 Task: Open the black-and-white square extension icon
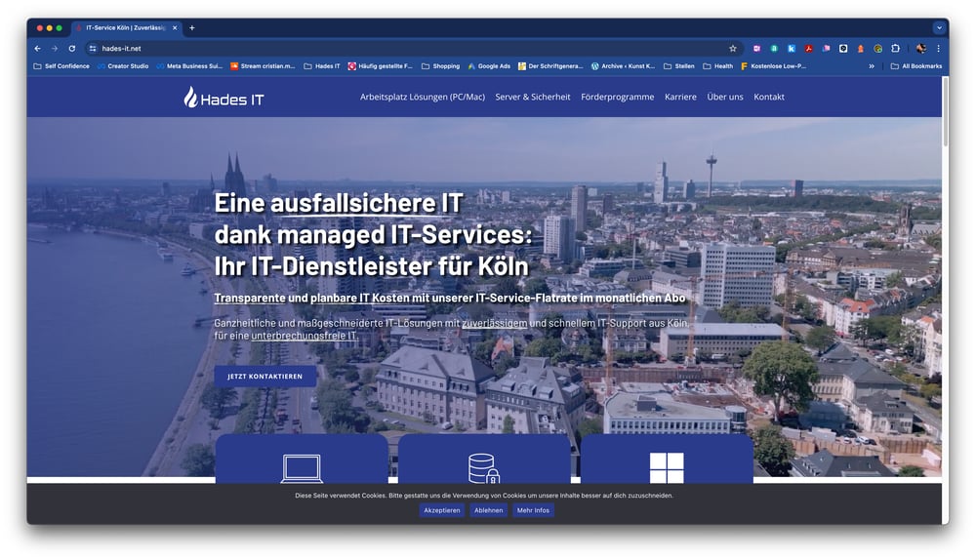pos(843,49)
